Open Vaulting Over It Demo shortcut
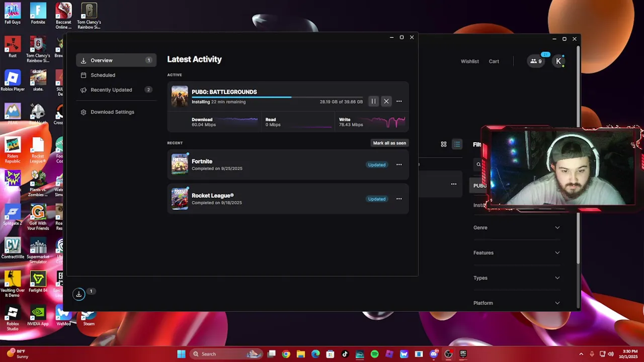The image size is (644, 362). click(13, 284)
